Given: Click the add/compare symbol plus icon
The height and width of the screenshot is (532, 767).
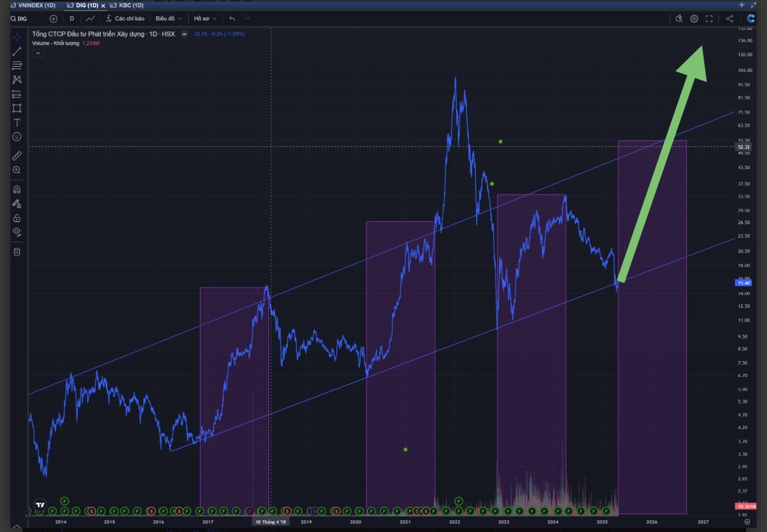Looking at the screenshot, I should point(53,19).
